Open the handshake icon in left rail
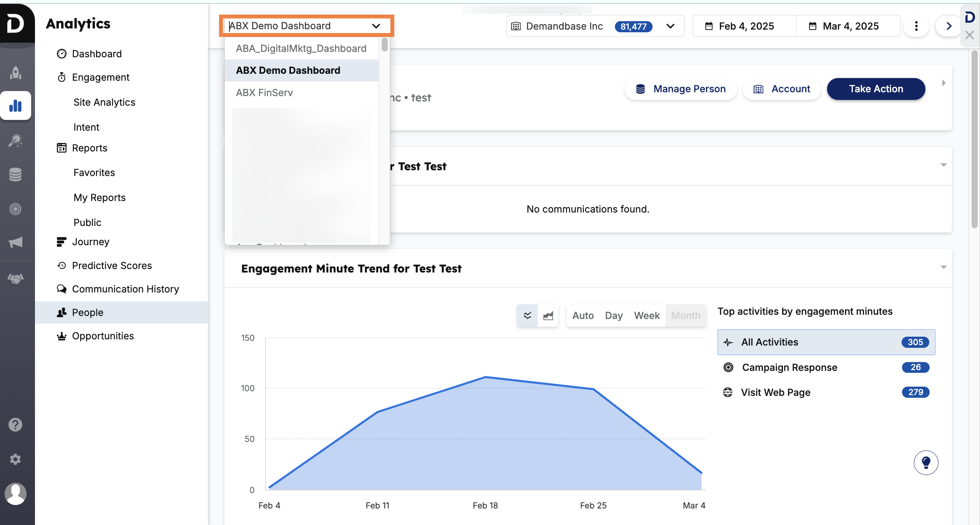This screenshot has width=980, height=525. coord(15,278)
